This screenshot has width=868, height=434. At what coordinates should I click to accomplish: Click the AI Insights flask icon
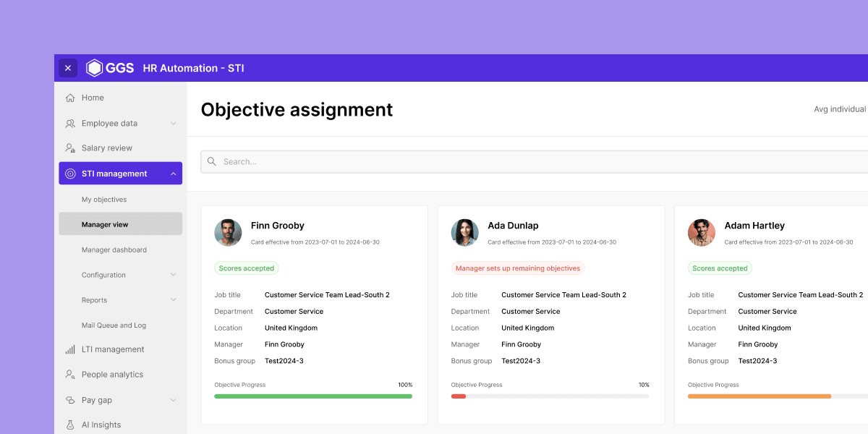point(70,425)
